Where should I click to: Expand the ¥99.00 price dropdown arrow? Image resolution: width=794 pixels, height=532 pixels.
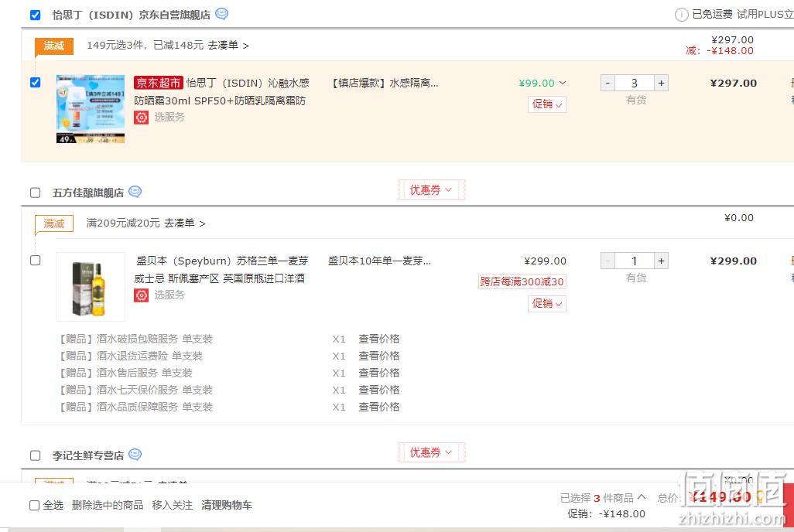click(x=562, y=83)
